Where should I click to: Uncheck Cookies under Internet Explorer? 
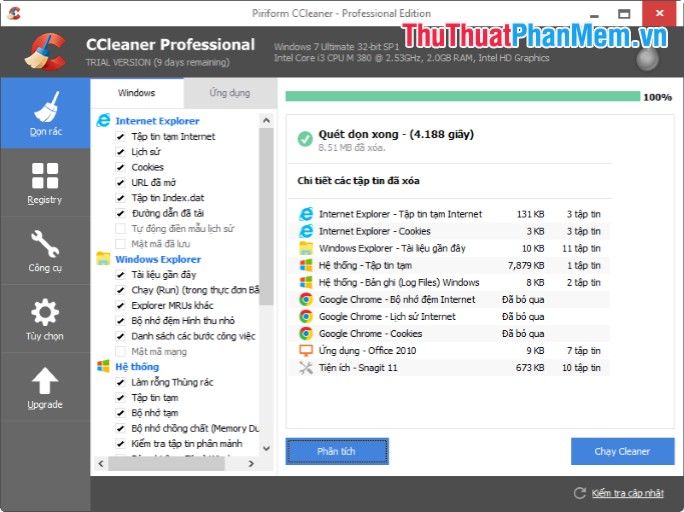pos(120,167)
